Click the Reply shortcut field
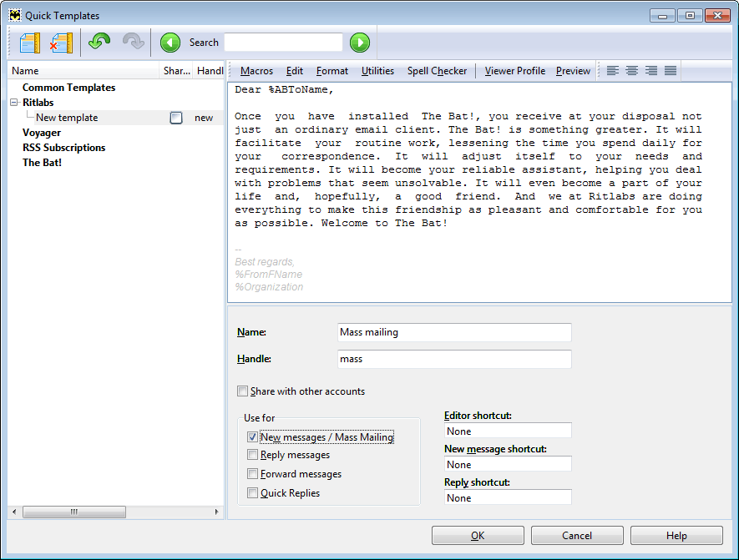Image resolution: width=739 pixels, height=560 pixels. point(508,498)
